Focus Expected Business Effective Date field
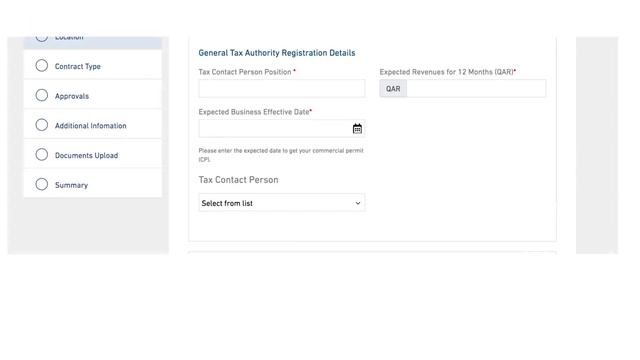The width and height of the screenshot is (640, 360). (x=282, y=129)
